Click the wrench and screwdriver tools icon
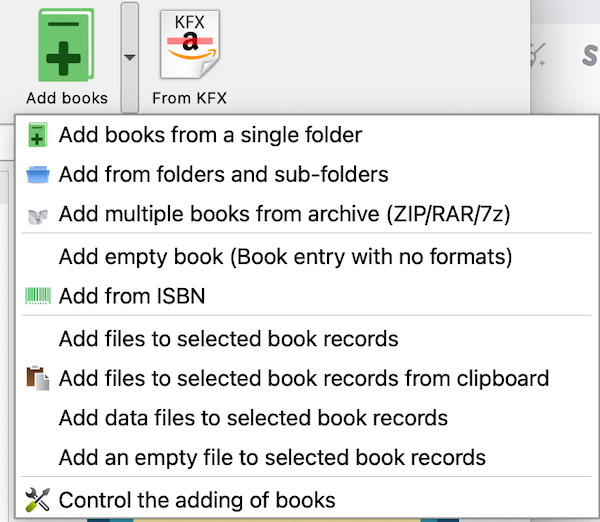Screen dimensions: 600x522 (38, 499)
